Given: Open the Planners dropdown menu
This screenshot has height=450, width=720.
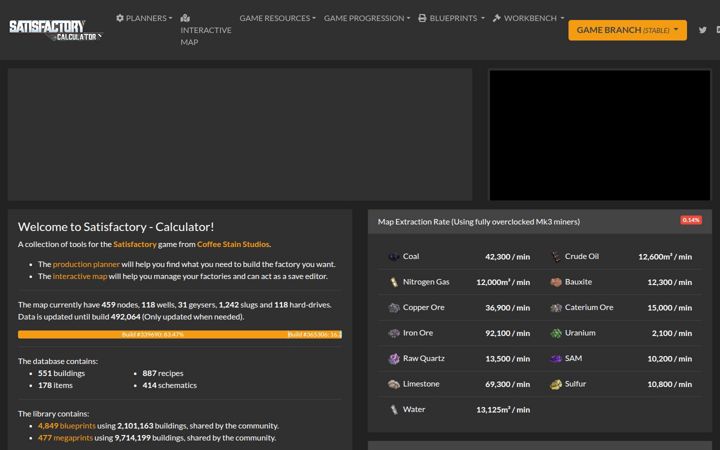Looking at the screenshot, I should 144,18.
